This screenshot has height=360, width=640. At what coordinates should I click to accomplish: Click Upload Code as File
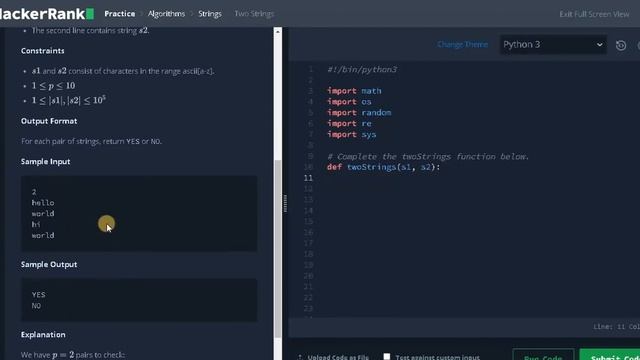(x=334, y=357)
